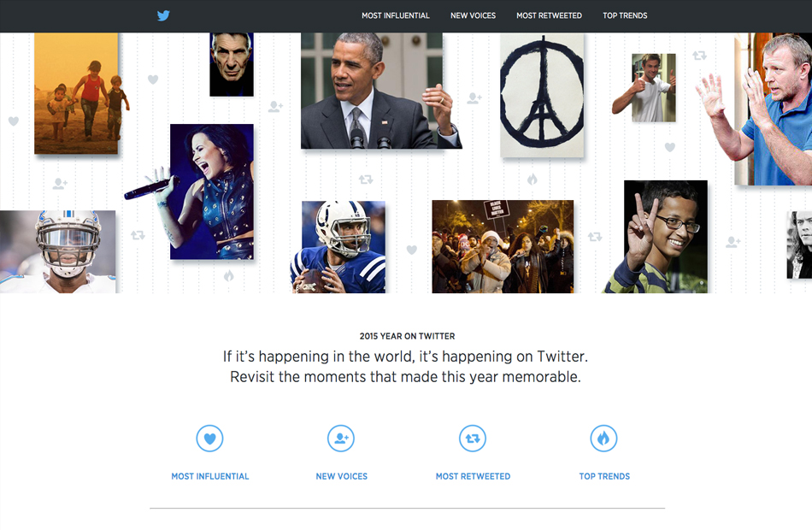Click the heart icon above Most Influential
This screenshot has height=530, width=812.
pos(209,439)
